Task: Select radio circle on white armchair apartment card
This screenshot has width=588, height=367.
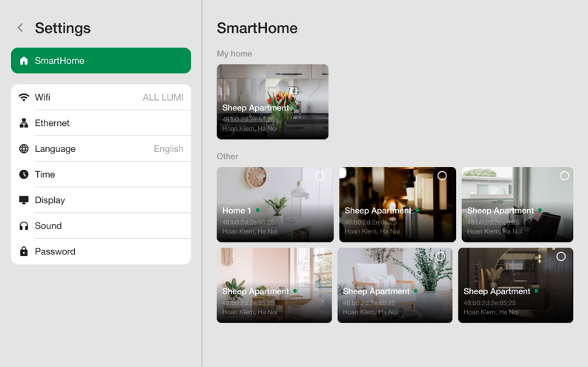Action: click(440, 257)
